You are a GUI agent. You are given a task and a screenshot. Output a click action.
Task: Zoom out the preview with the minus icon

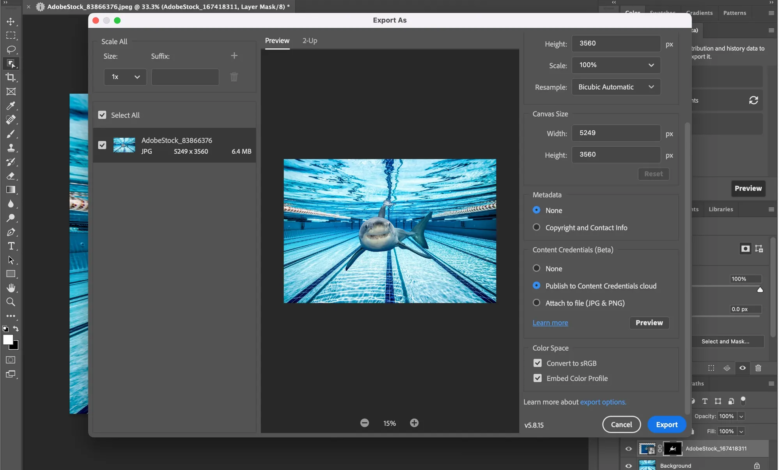click(x=364, y=423)
